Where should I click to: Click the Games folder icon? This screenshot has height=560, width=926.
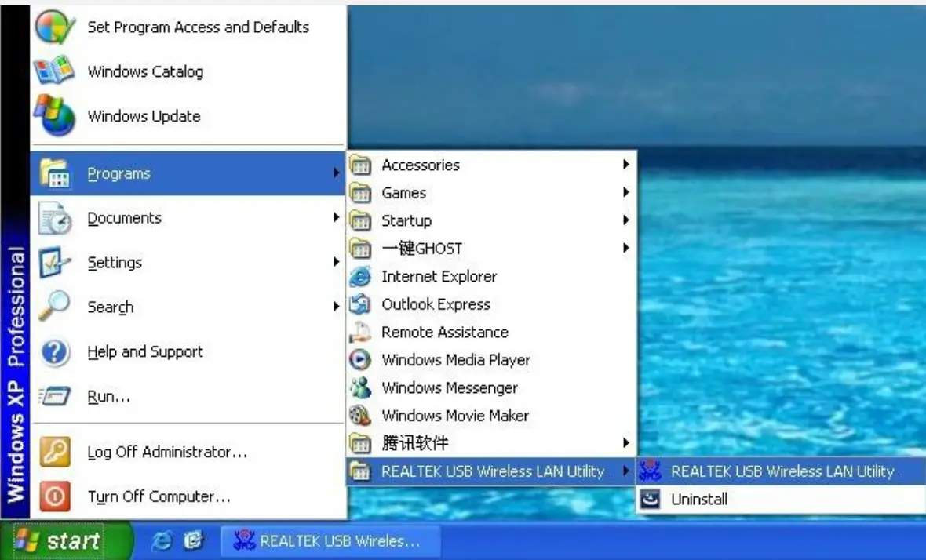tap(360, 193)
